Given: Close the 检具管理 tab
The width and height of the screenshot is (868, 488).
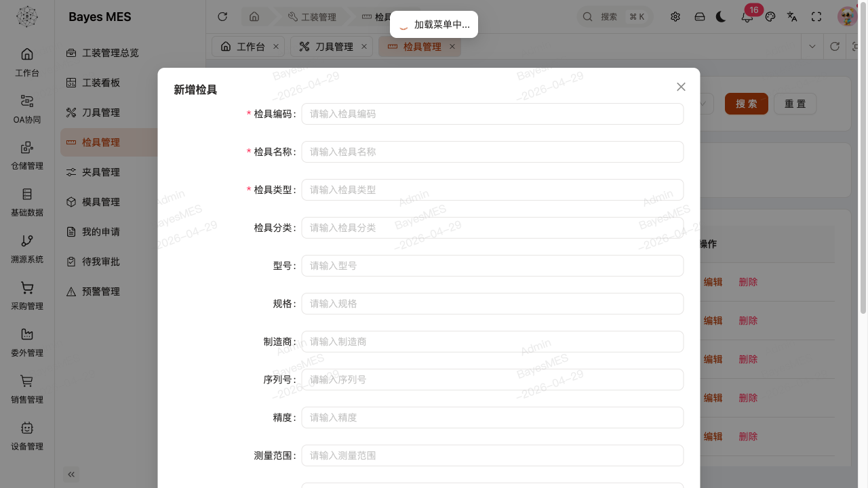Looking at the screenshot, I should click(x=452, y=47).
